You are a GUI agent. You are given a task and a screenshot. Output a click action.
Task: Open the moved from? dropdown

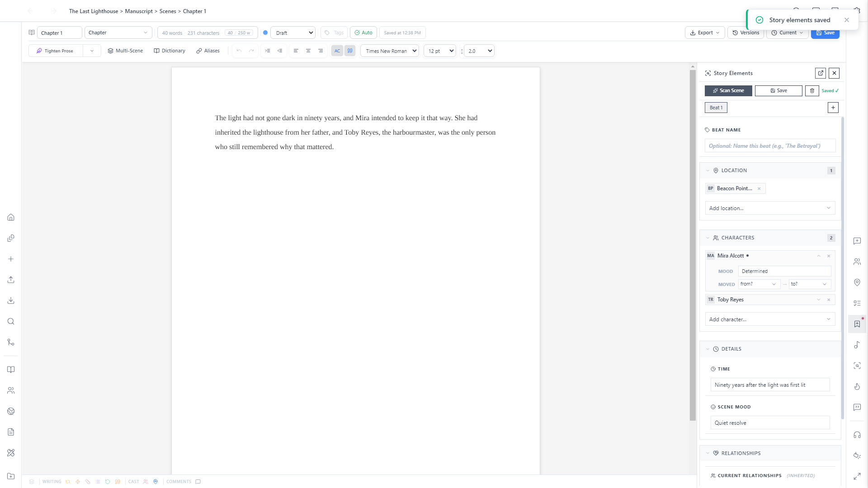[759, 284]
